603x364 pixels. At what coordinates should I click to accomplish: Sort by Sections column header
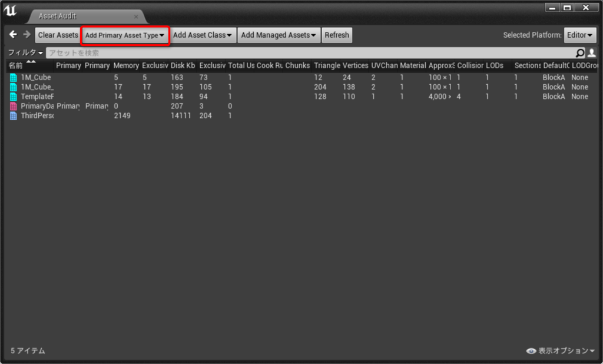[x=528, y=65]
